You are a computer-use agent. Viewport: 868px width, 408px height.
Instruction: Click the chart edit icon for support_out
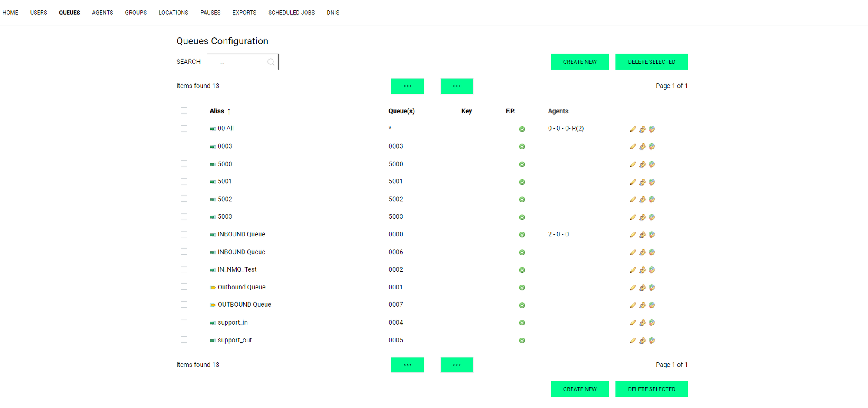652,341
